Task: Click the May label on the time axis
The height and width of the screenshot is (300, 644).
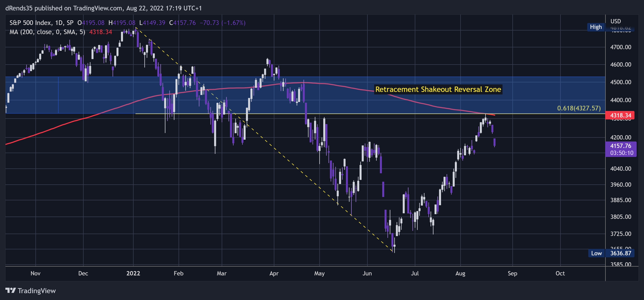Action: [x=319, y=274]
